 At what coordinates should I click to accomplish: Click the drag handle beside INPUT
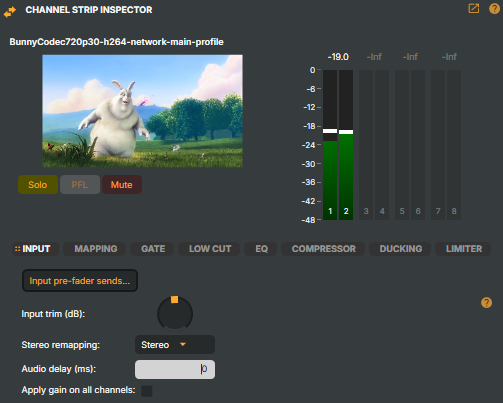point(17,249)
